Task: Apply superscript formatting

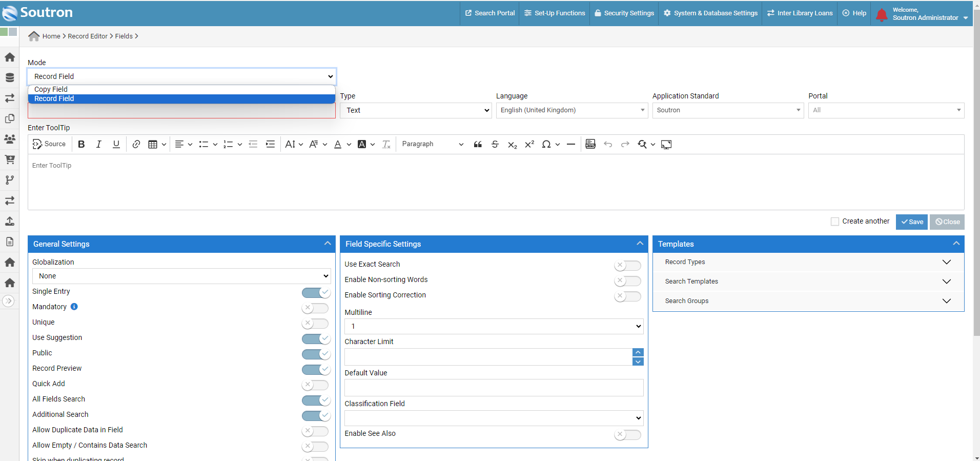Action: pyautogui.click(x=529, y=144)
